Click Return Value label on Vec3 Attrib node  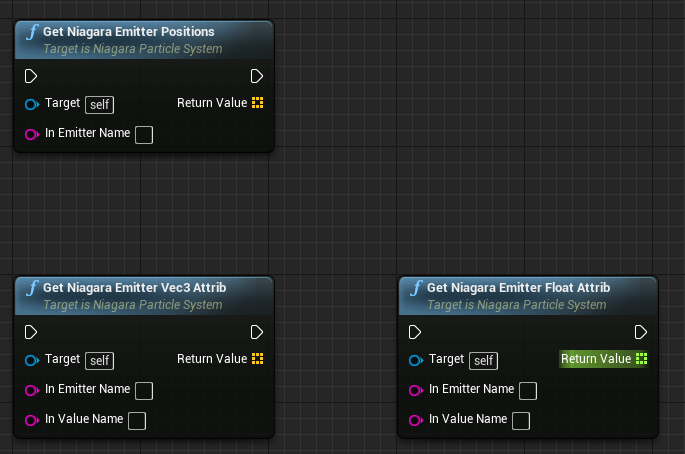tap(212, 359)
